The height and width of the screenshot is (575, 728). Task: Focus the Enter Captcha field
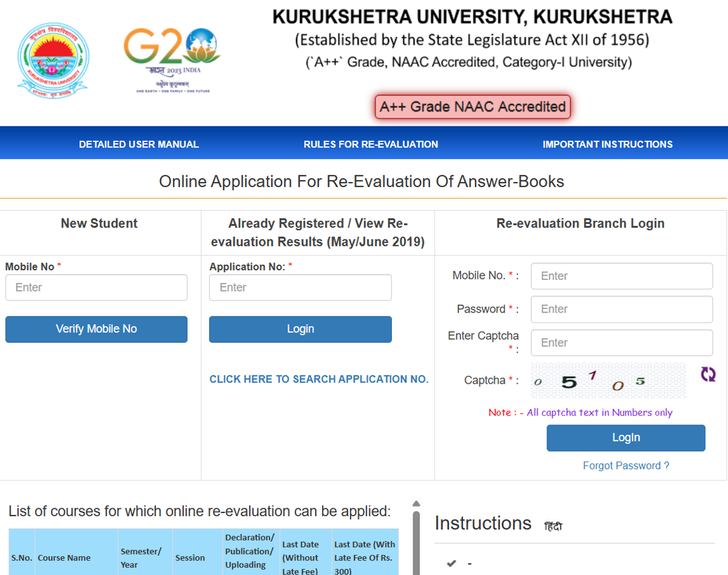click(x=622, y=342)
